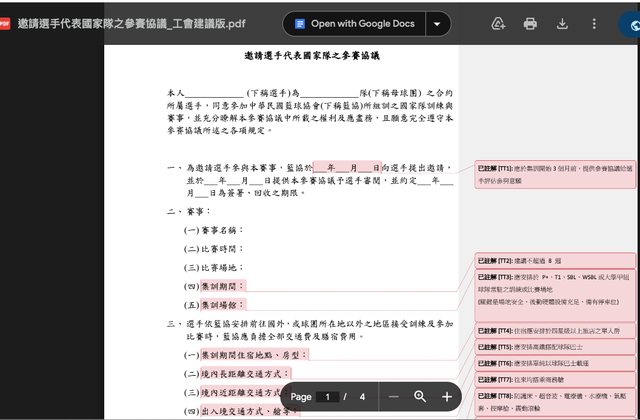The height and width of the screenshot is (420, 640).
Task: Click the current page number field
Action: 329,397
